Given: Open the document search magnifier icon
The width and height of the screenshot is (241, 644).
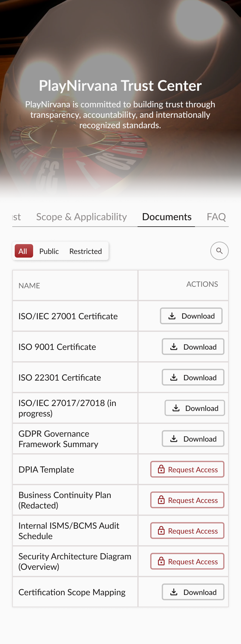Looking at the screenshot, I should pyautogui.click(x=220, y=251).
